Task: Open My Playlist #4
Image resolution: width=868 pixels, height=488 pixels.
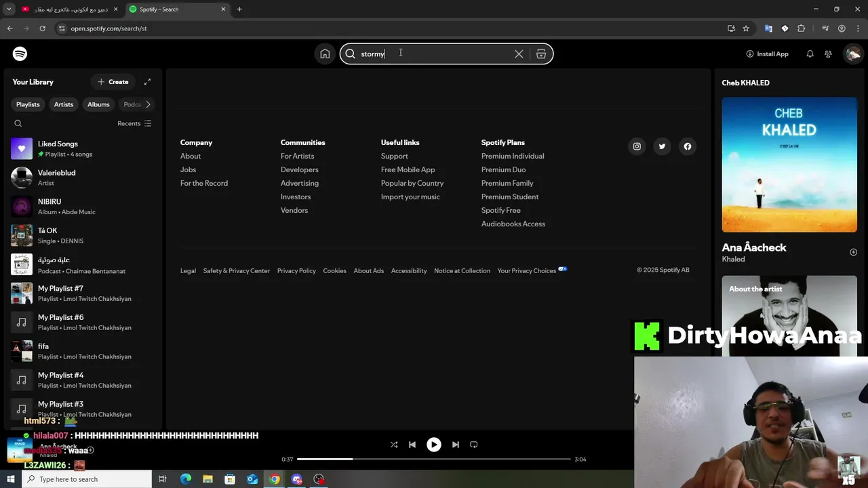Action: pyautogui.click(x=81, y=380)
